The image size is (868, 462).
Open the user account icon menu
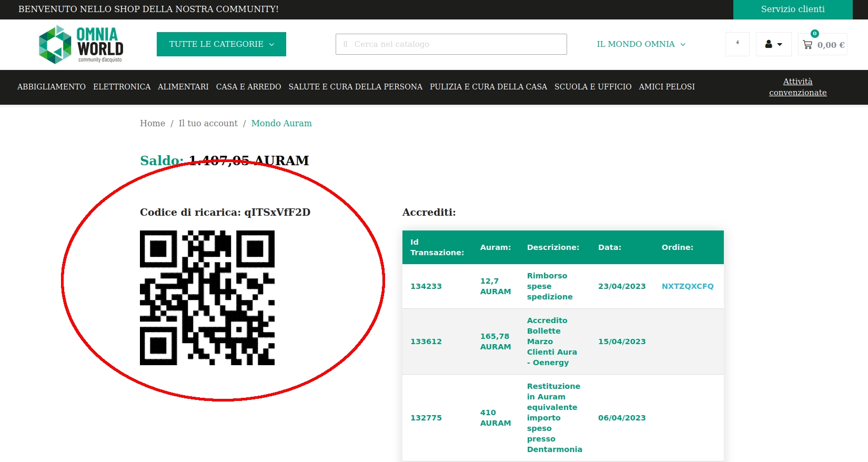point(773,44)
